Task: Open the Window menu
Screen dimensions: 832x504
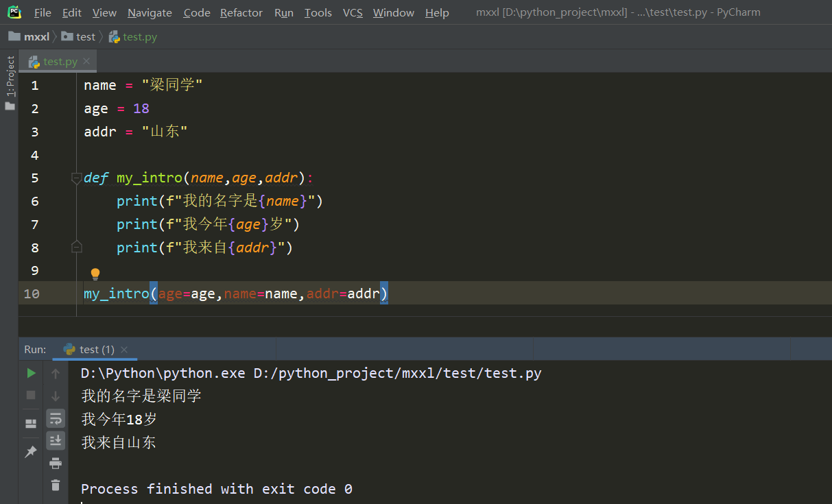Action: (x=394, y=12)
